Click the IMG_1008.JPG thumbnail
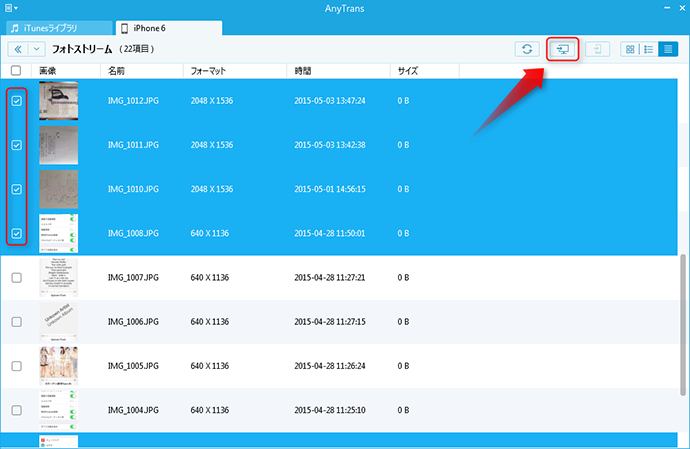 pyautogui.click(x=59, y=233)
